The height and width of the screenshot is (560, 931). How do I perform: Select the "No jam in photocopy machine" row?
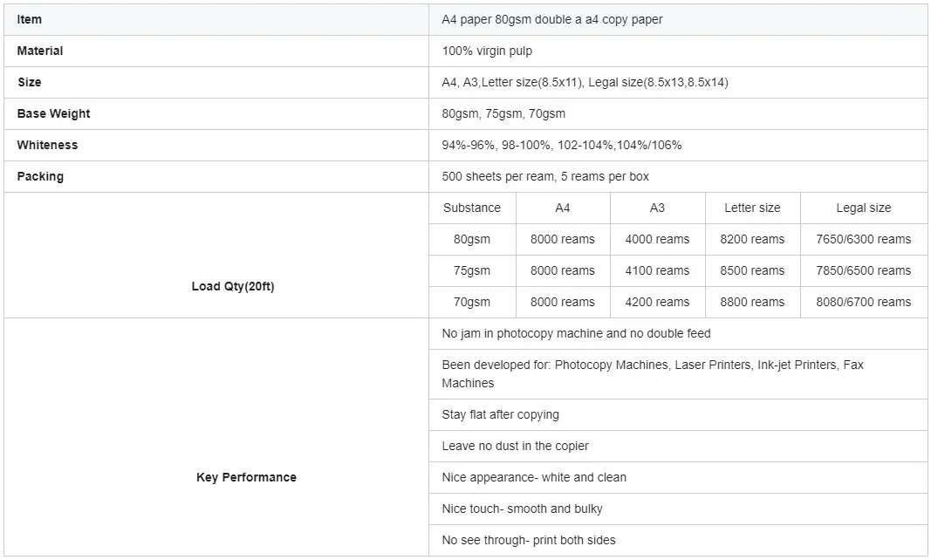pyautogui.click(x=576, y=333)
